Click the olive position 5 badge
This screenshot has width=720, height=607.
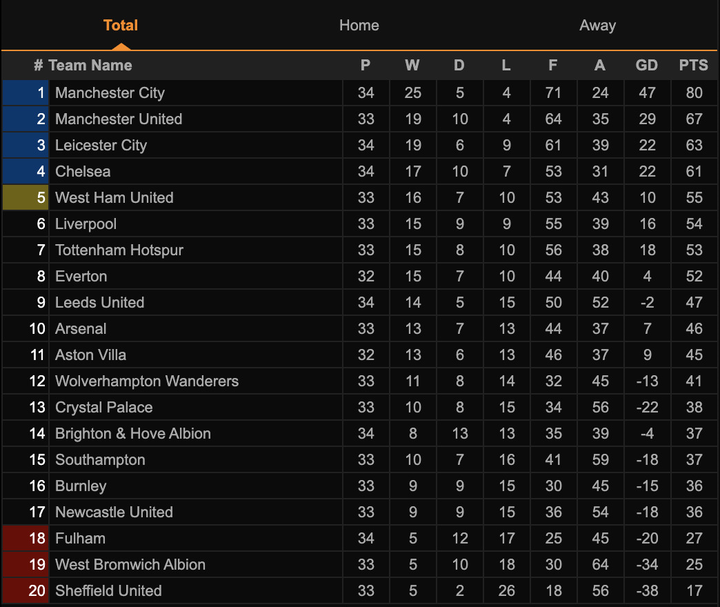point(26,198)
